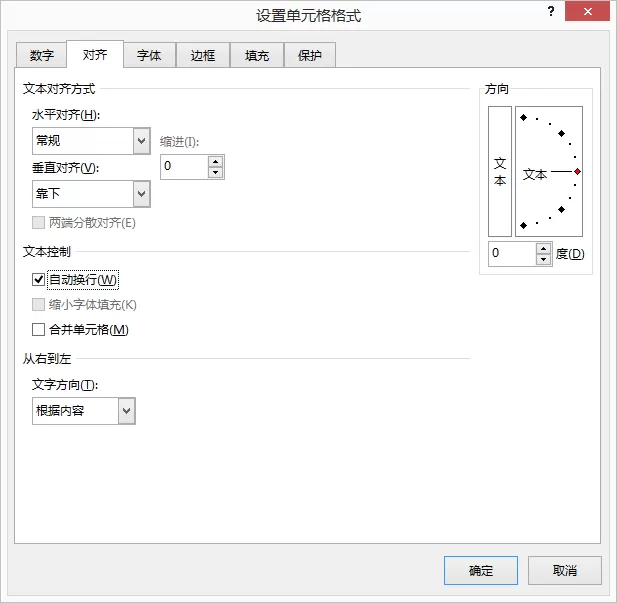Click the top diamond on orientation dial
Image resolution: width=617 pixels, height=603 pixels.
pos(523,117)
